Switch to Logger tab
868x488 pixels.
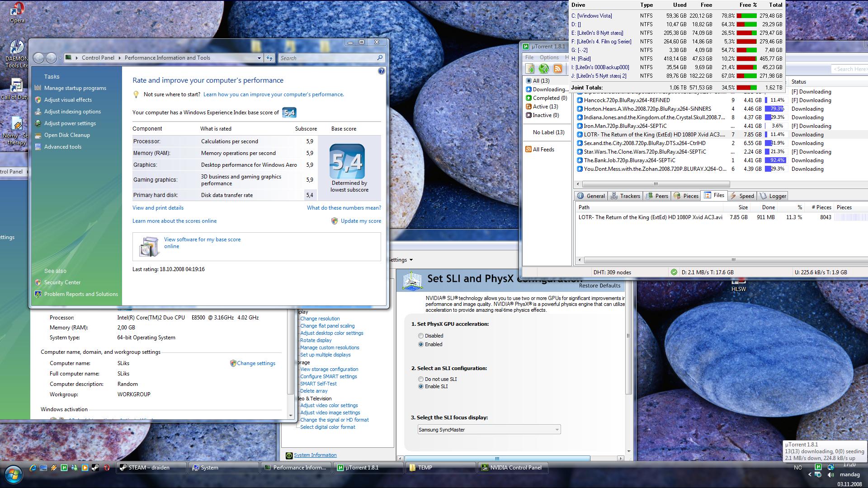click(x=773, y=196)
